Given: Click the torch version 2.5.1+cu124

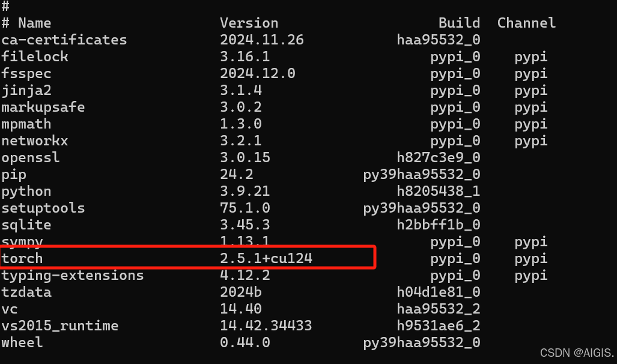Looking at the screenshot, I should pyautogui.click(x=266, y=259).
